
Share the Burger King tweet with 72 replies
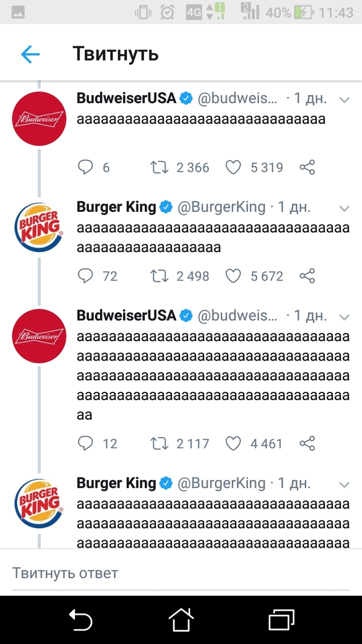pyautogui.click(x=307, y=275)
